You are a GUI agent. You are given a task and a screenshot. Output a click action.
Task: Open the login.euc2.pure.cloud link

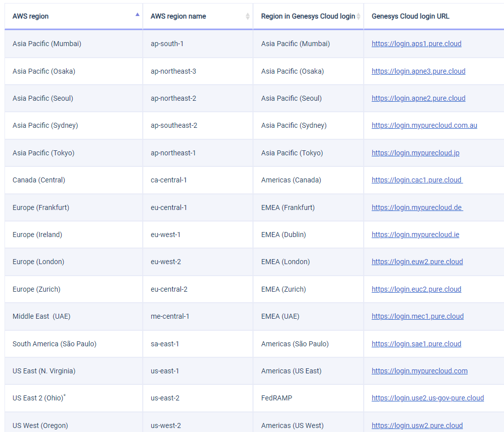point(416,289)
